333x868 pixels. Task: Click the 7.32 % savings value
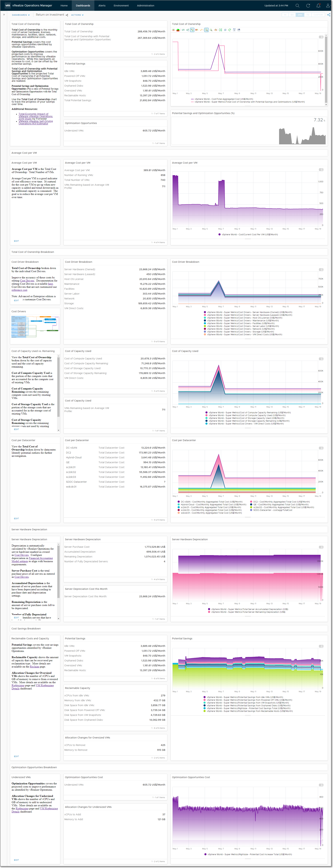pos(319,120)
